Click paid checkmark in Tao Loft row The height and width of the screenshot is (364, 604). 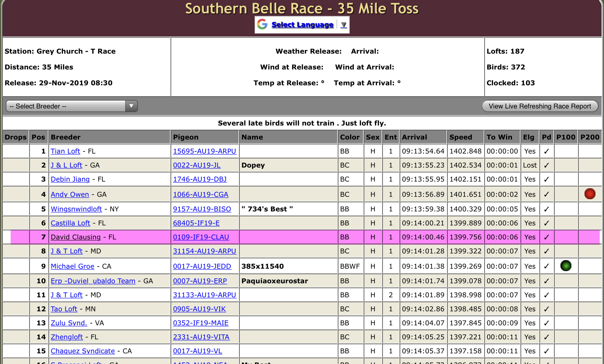click(x=546, y=309)
